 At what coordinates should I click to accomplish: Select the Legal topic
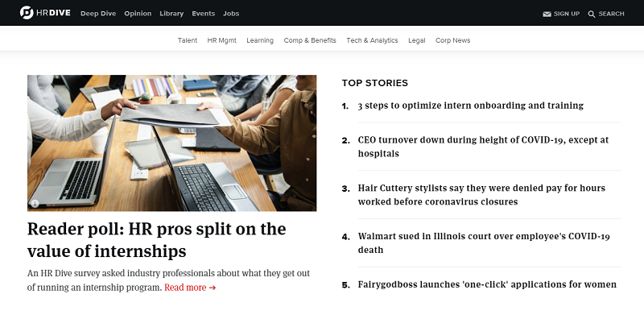point(416,40)
